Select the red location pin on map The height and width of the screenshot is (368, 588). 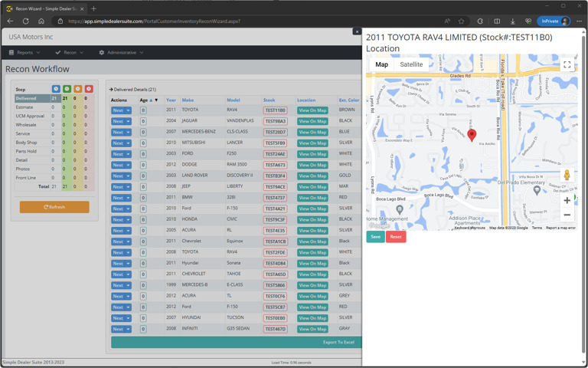pyautogui.click(x=472, y=135)
